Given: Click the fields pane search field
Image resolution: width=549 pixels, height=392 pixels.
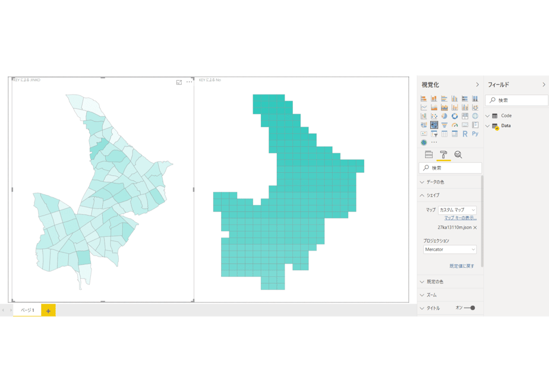Looking at the screenshot, I should [517, 100].
